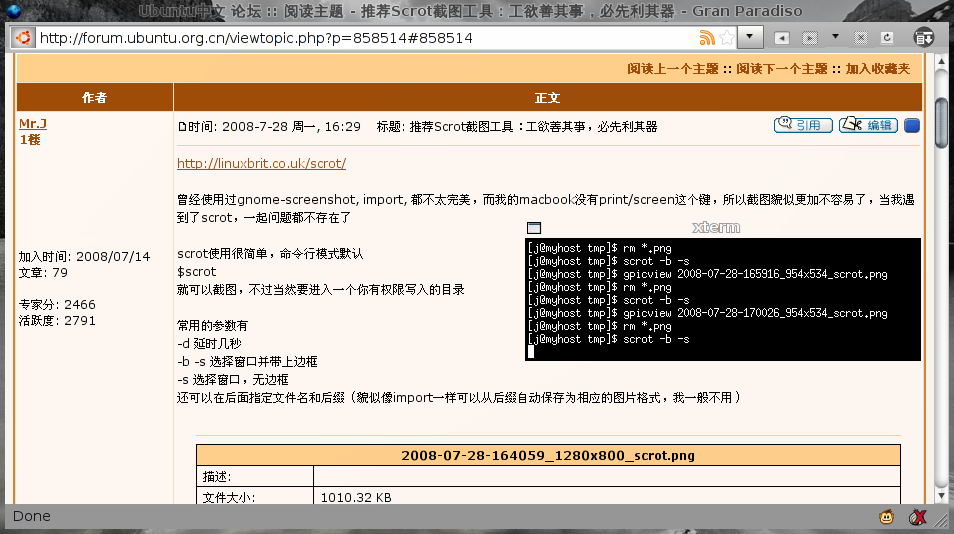Click the 1楼 floor label
This screenshot has height=534, width=954.
point(30,140)
